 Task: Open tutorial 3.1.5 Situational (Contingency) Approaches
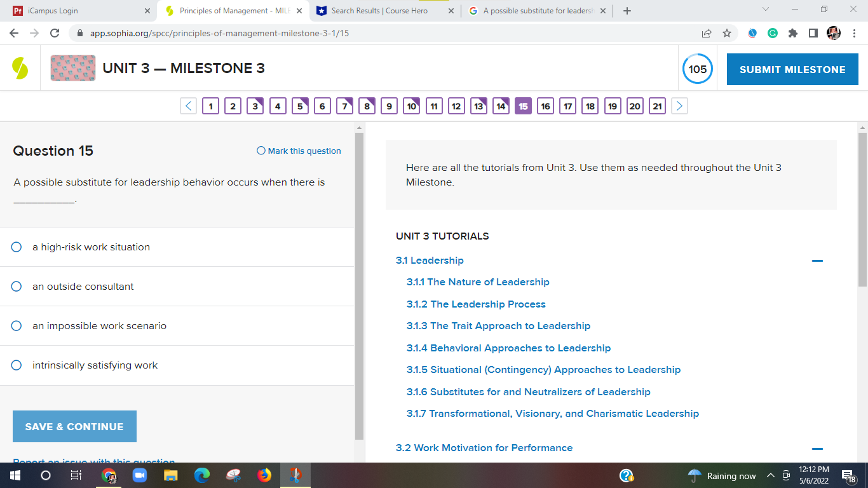544,370
